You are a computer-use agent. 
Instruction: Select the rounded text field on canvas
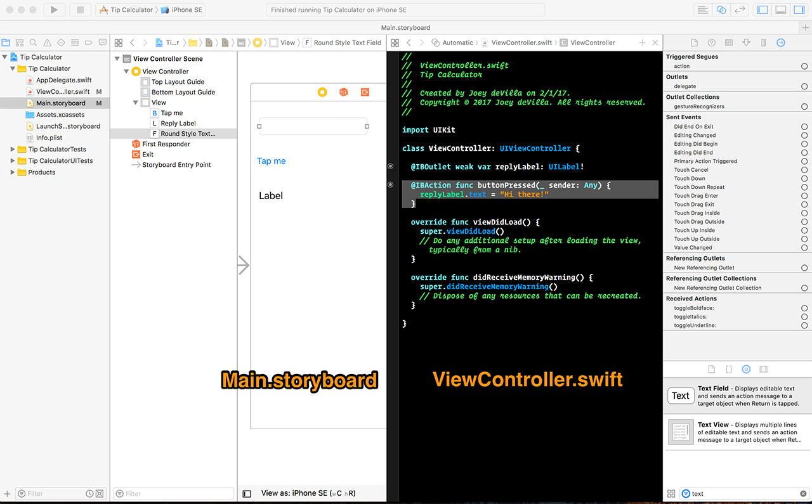point(313,126)
